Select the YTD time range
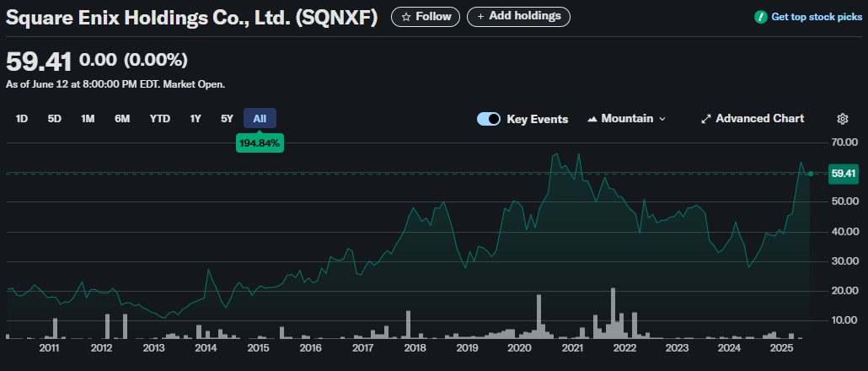Viewport: 868px width, 371px height. [160, 119]
